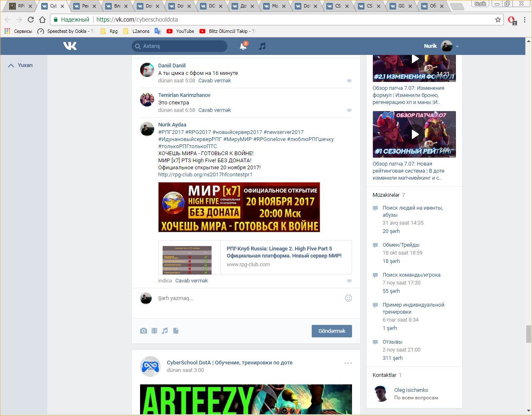Open МИР x7 High Five banner image

[x=239, y=207]
